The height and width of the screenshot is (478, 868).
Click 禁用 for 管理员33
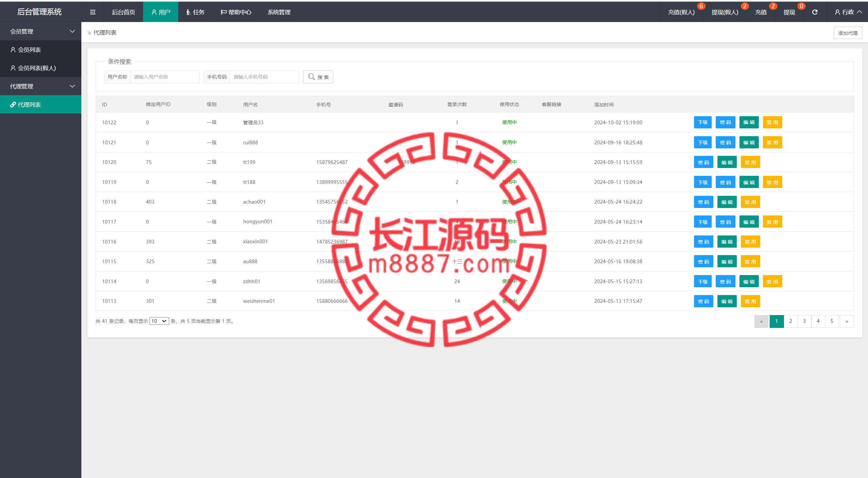tap(772, 122)
